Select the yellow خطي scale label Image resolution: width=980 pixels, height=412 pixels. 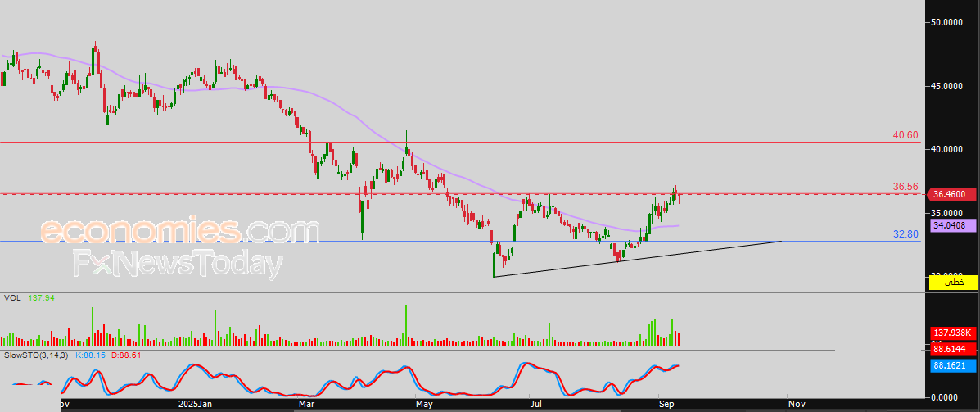(952, 283)
